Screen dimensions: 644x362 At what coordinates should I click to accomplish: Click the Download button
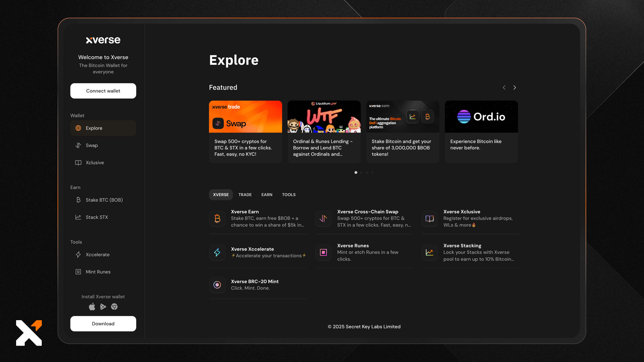click(103, 324)
